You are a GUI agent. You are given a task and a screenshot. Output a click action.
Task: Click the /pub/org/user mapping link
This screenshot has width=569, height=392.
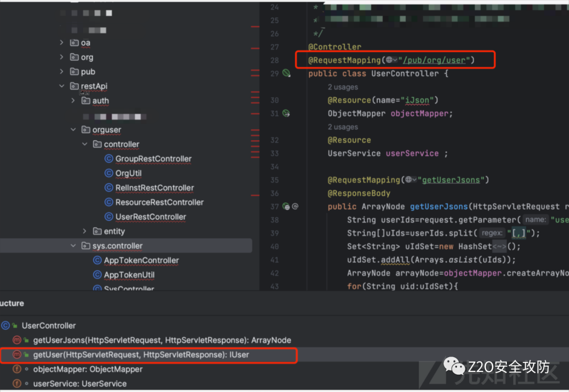[434, 60]
